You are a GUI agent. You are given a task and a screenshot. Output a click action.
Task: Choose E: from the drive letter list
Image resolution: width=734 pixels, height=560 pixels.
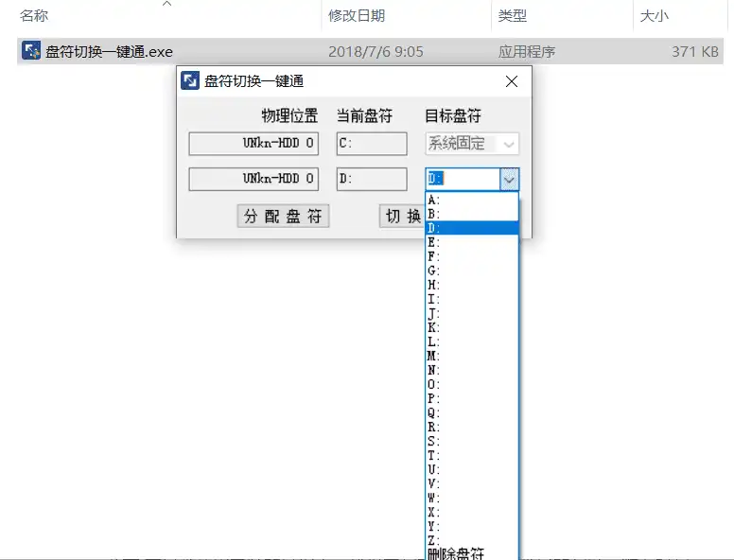(472, 242)
